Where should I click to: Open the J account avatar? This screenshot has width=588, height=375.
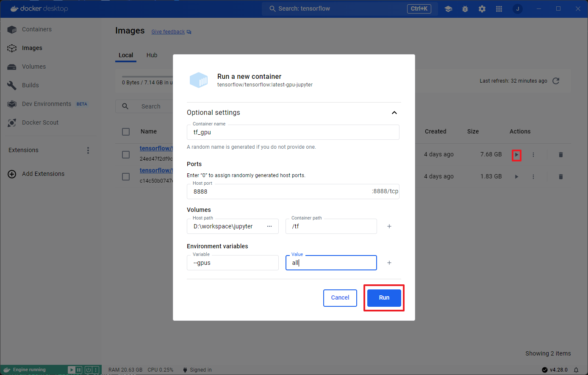[518, 9]
